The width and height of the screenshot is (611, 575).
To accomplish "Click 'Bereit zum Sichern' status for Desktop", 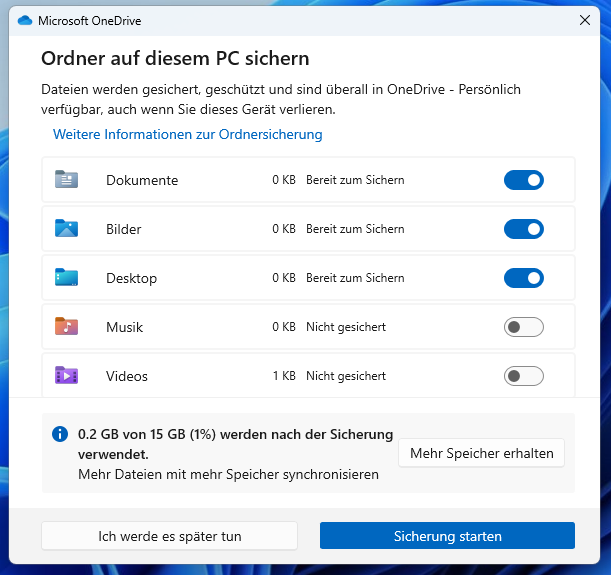I will click(355, 278).
